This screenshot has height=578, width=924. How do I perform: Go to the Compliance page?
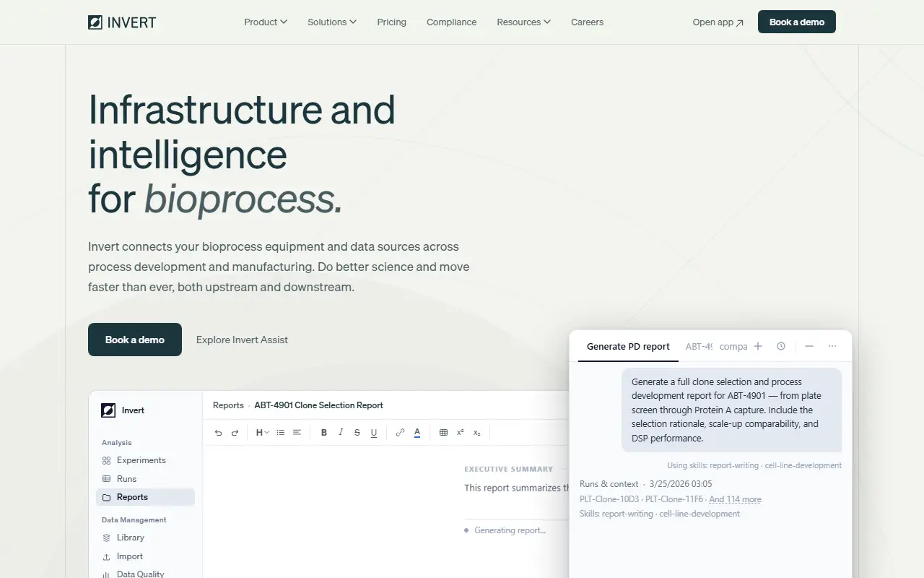pyautogui.click(x=451, y=22)
